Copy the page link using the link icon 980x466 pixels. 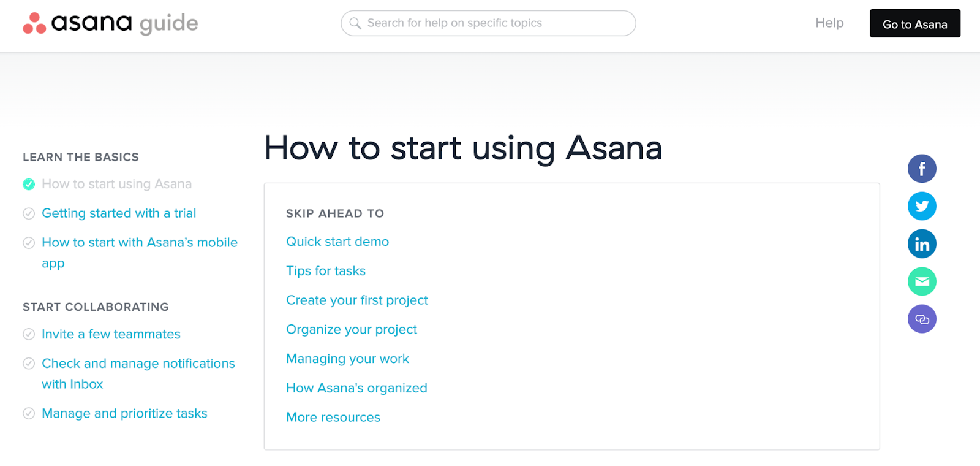(922, 319)
